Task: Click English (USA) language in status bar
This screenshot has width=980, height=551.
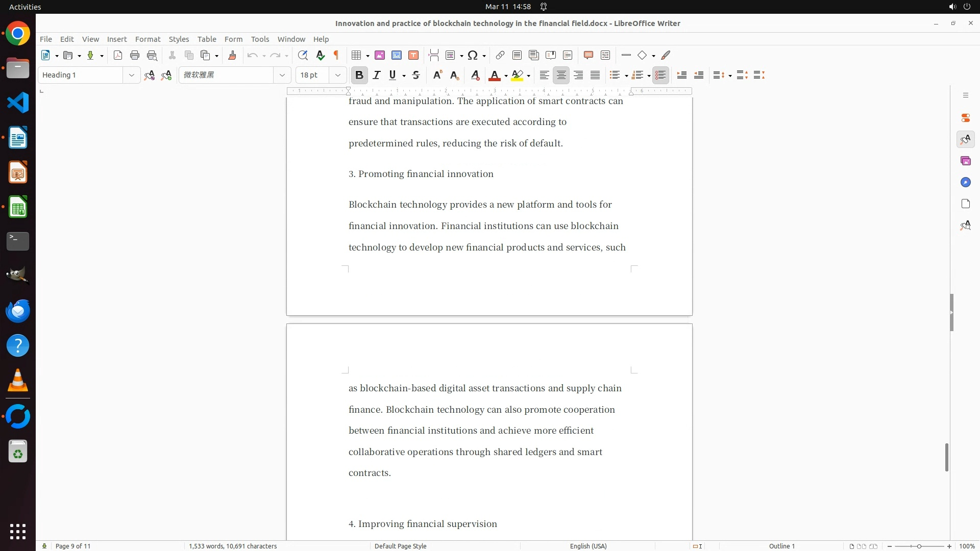Action: (x=588, y=546)
